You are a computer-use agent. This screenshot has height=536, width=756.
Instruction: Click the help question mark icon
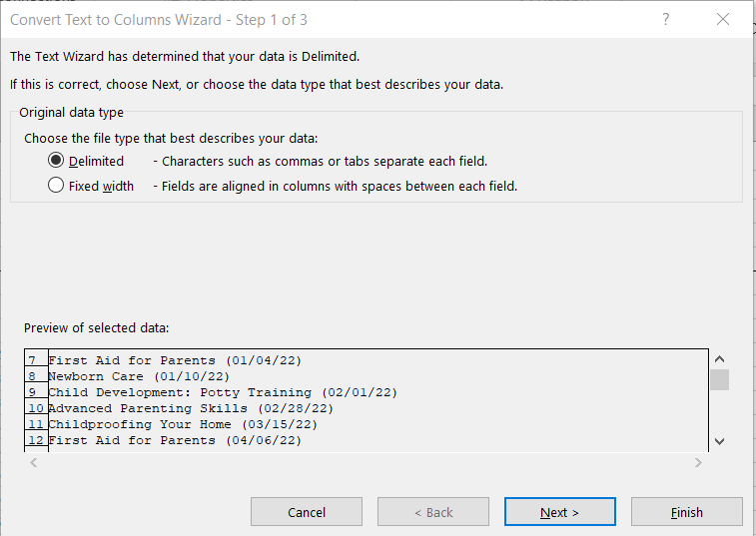click(x=666, y=19)
